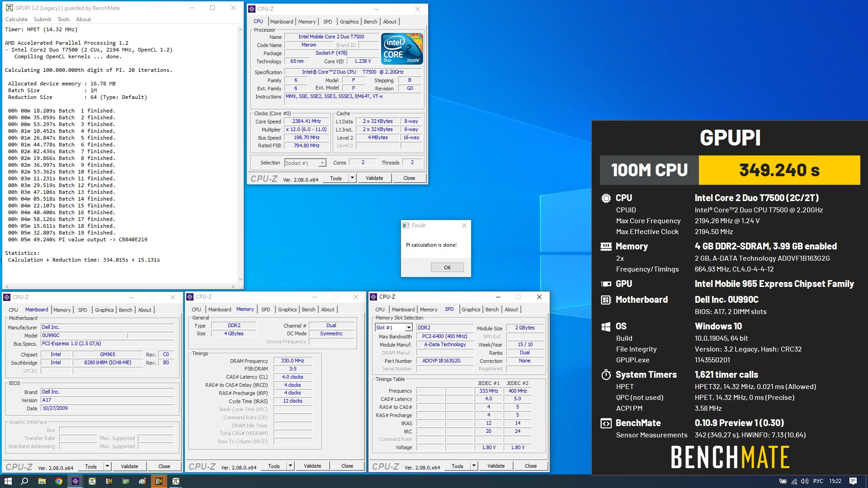Open the Windows Start menu
This screenshot has width=868, height=488.
pyautogui.click(x=8, y=481)
